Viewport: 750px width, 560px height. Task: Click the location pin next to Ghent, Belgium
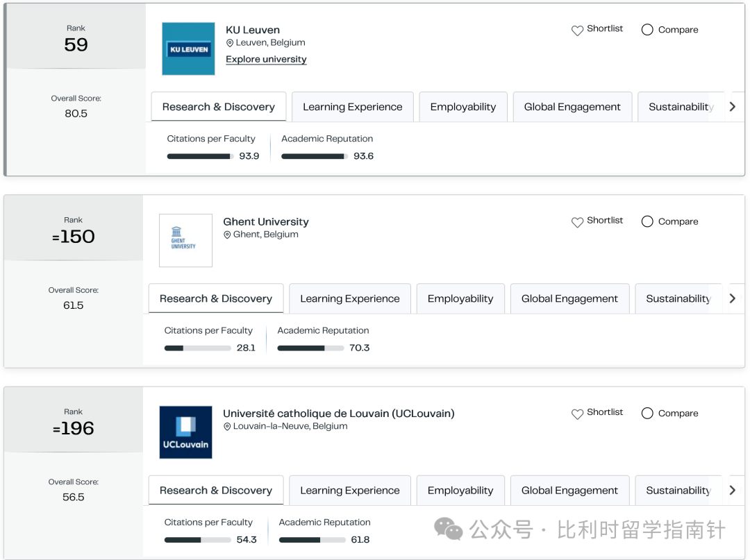[227, 235]
